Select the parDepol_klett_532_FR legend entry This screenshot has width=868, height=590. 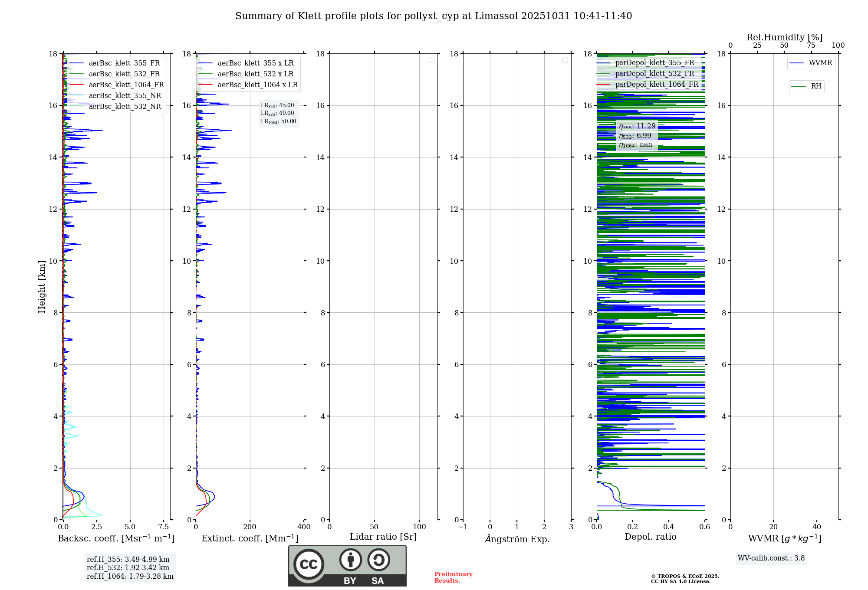tap(654, 74)
